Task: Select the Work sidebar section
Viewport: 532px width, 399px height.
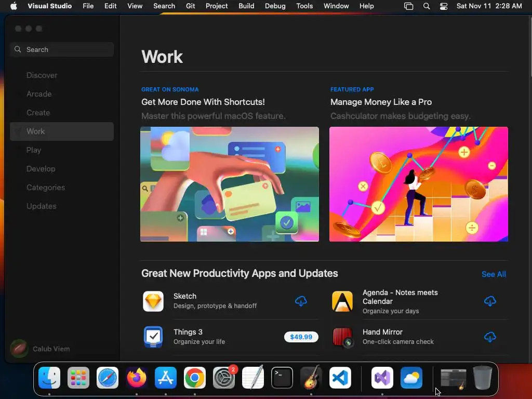Action: coord(62,131)
